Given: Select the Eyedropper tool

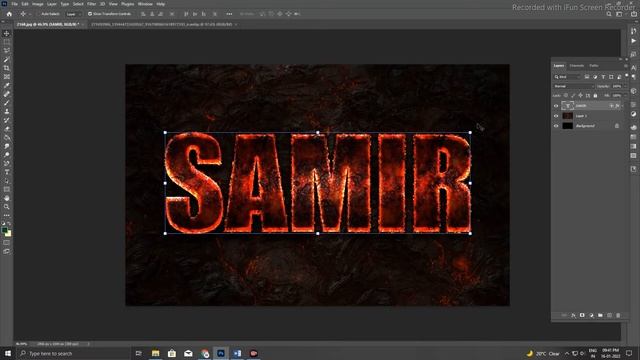Looking at the screenshot, I should point(7,85).
